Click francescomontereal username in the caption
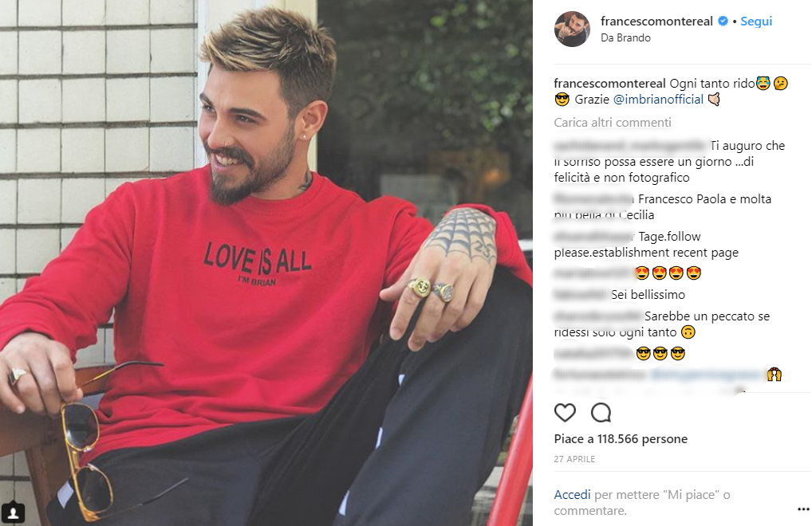Image resolution: width=812 pixels, height=526 pixels. (x=609, y=83)
